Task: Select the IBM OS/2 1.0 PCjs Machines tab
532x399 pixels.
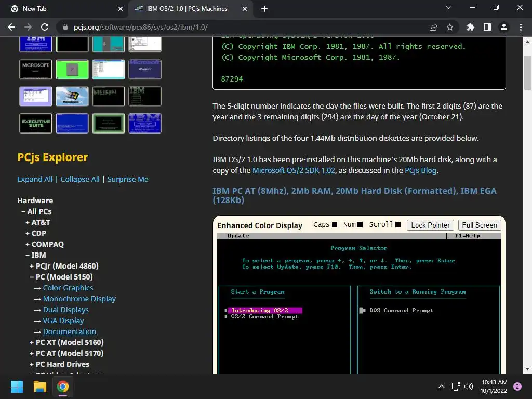Action: [191, 9]
